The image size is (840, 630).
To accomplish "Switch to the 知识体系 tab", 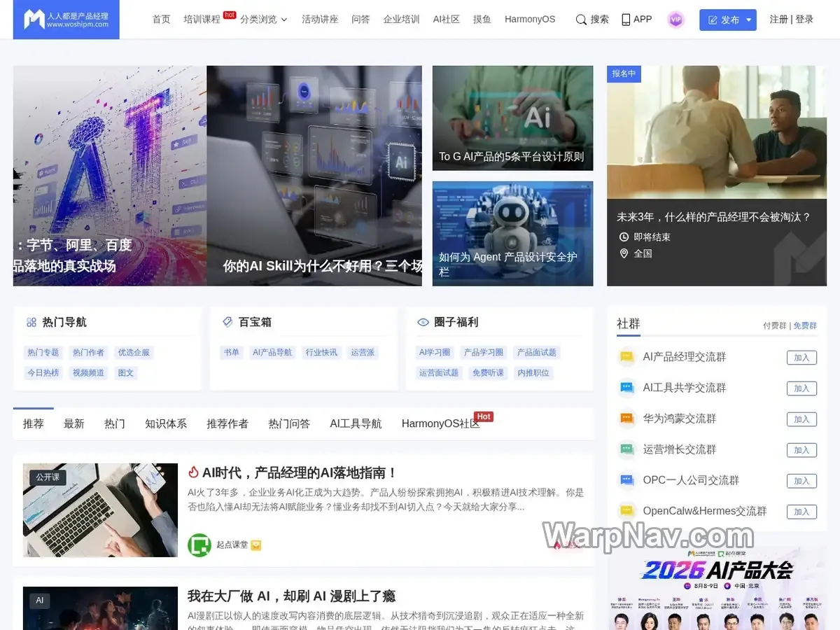I will click(166, 423).
